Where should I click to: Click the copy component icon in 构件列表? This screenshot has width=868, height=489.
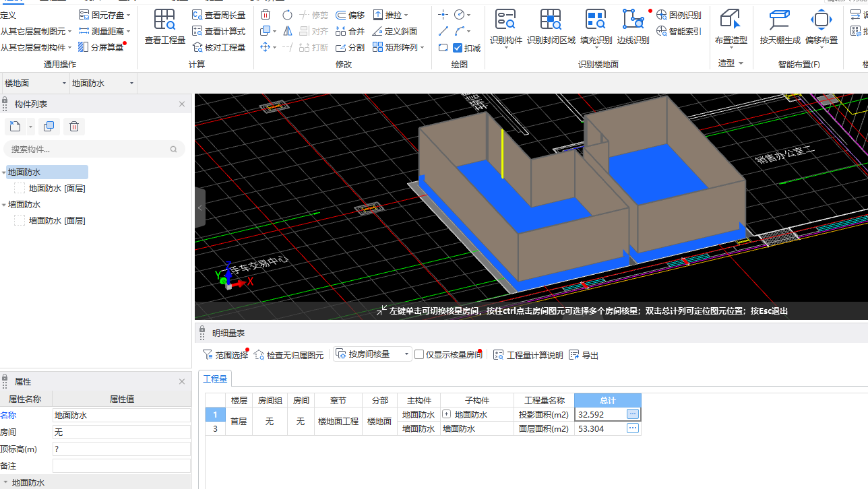tap(49, 127)
